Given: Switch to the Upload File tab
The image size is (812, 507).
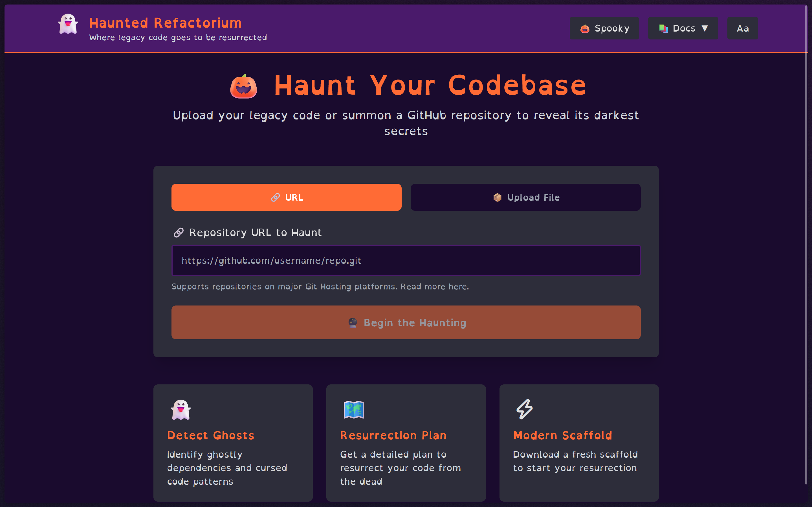Looking at the screenshot, I should (525, 197).
